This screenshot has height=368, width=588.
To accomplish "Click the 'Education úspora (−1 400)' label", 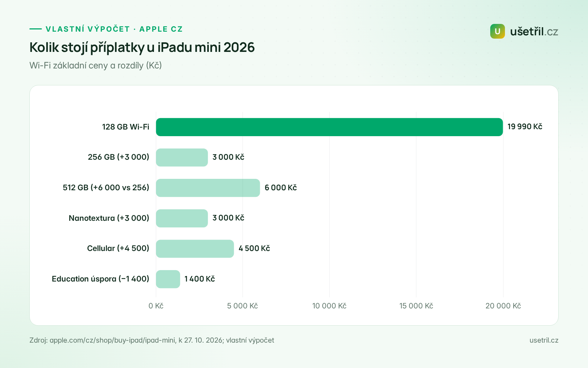I will pos(100,279).
